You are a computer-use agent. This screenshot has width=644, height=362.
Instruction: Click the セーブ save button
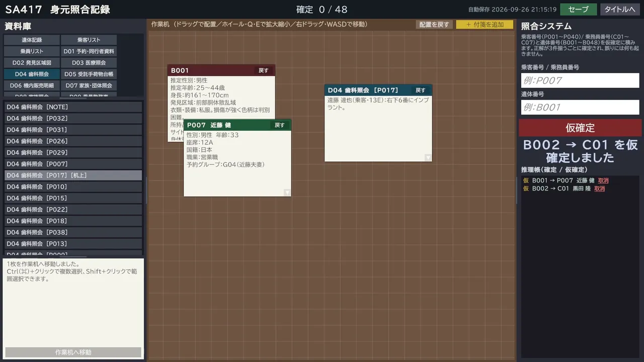[579, 10]
